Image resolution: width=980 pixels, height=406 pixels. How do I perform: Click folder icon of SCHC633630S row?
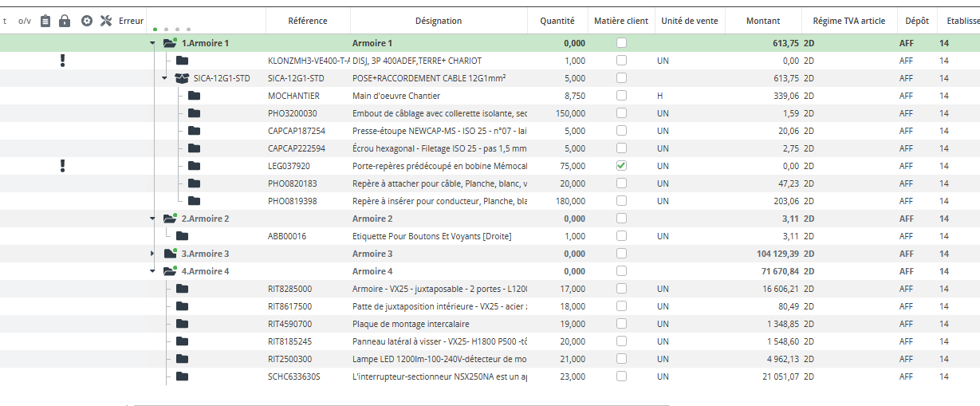(183, 376)
